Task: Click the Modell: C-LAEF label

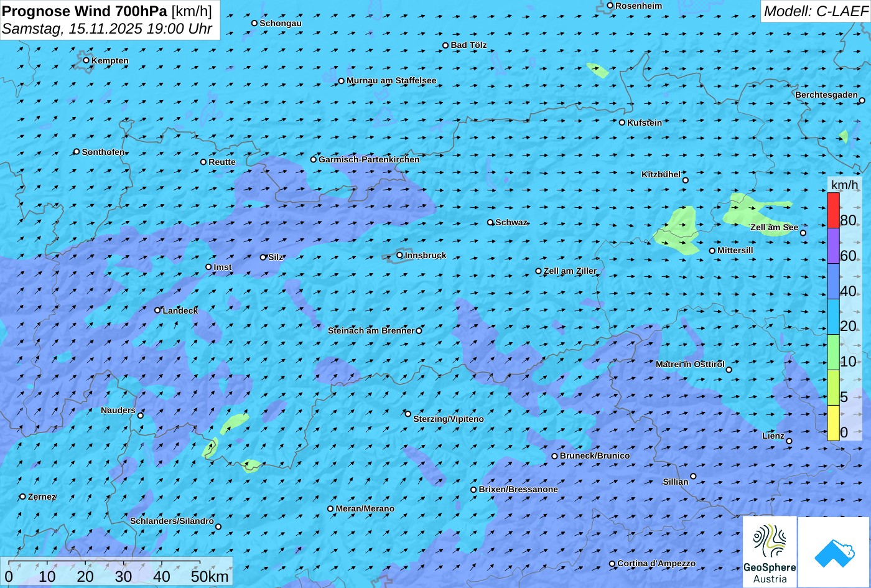Action: [x=815, y=11]
